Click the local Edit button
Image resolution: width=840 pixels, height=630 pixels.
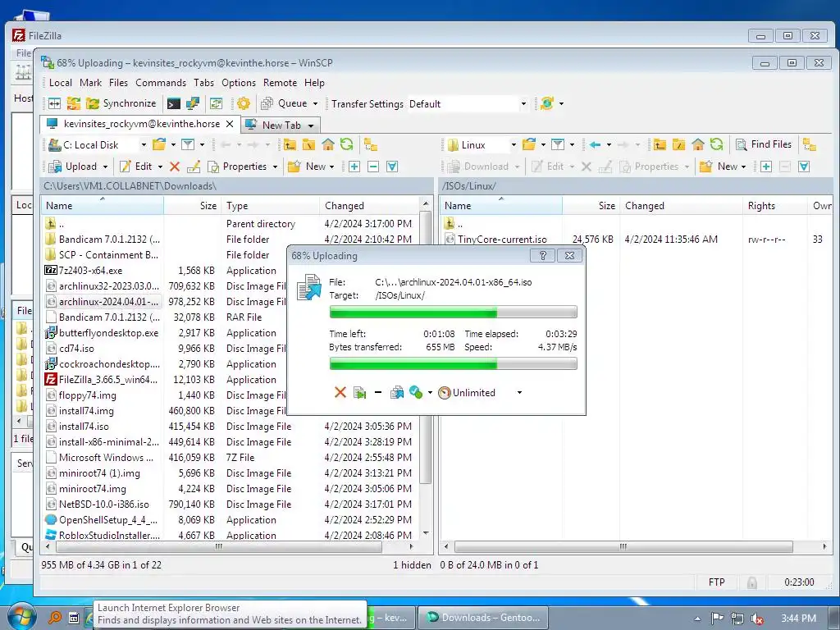(x=136, y=167)
